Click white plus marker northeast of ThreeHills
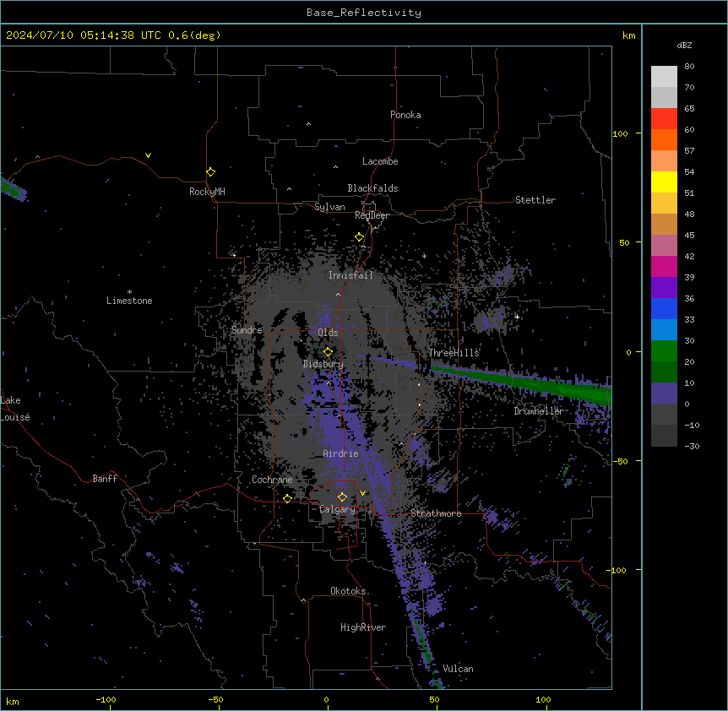 coord(517,317)
